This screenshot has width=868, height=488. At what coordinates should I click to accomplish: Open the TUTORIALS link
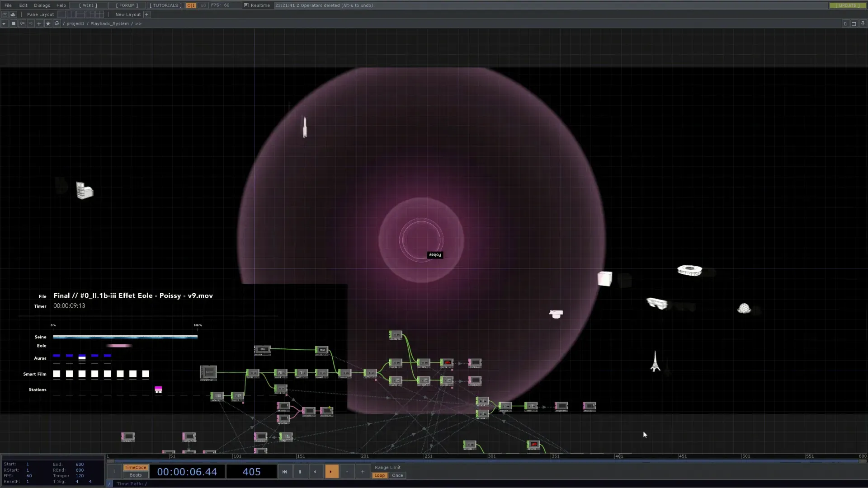tap(165, 5)
